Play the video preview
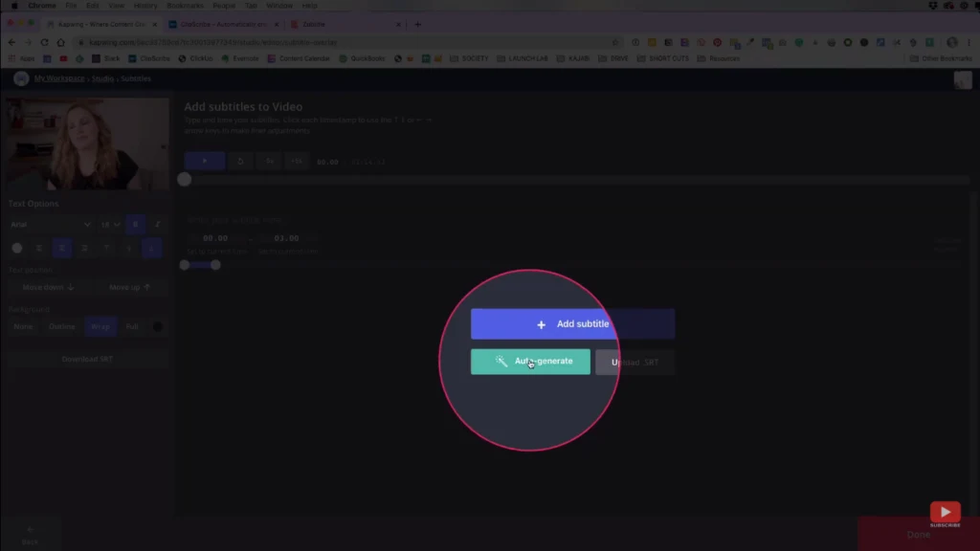This screenshot has width=980, height=551. (x=204, y=162)
